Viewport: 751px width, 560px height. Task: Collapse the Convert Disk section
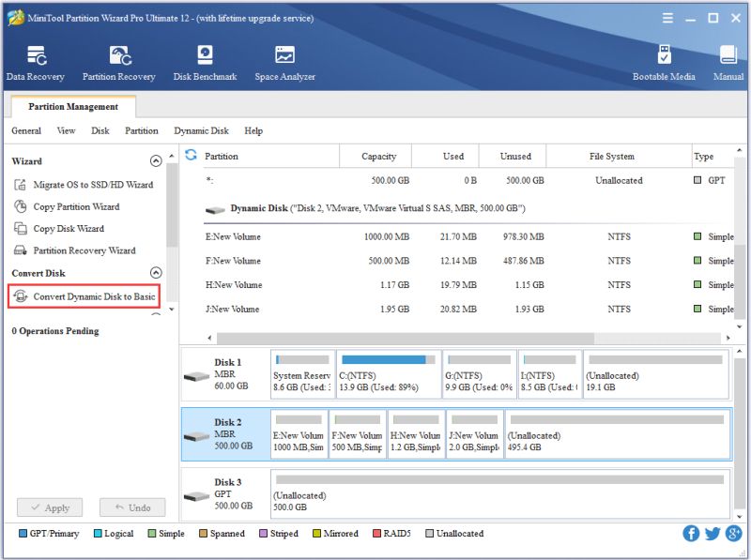[x=155, y=272]
